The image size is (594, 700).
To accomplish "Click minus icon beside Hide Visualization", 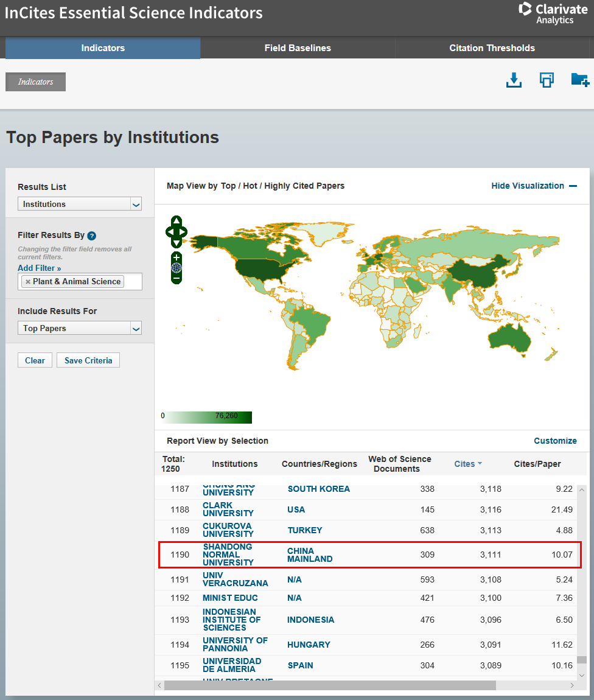I will (x=573, y=186).
